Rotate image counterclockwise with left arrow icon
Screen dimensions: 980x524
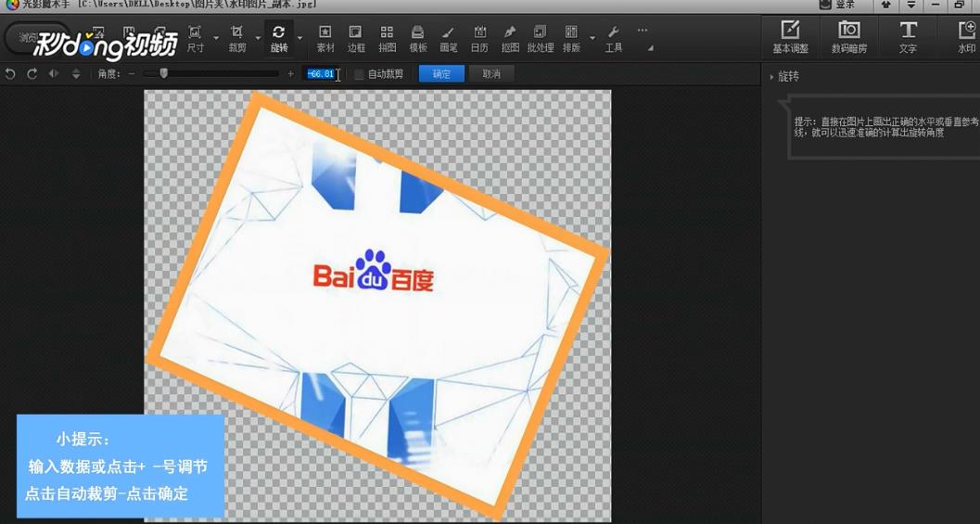point(9,74)
